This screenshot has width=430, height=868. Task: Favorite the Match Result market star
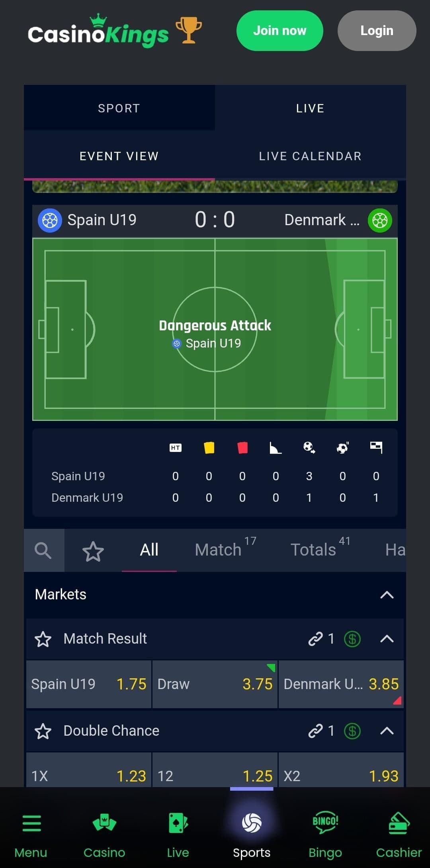point(43,639)
